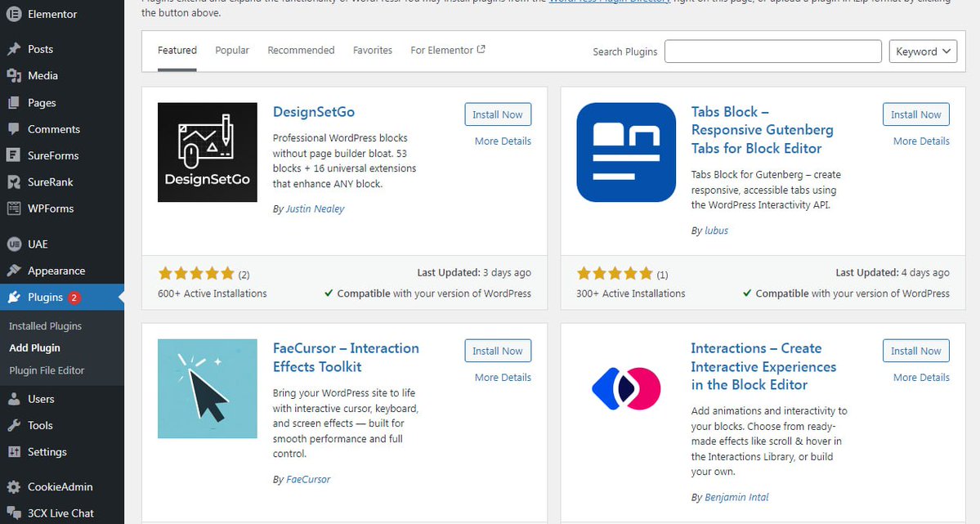View More Details for Tabs Block

point(921,141)
